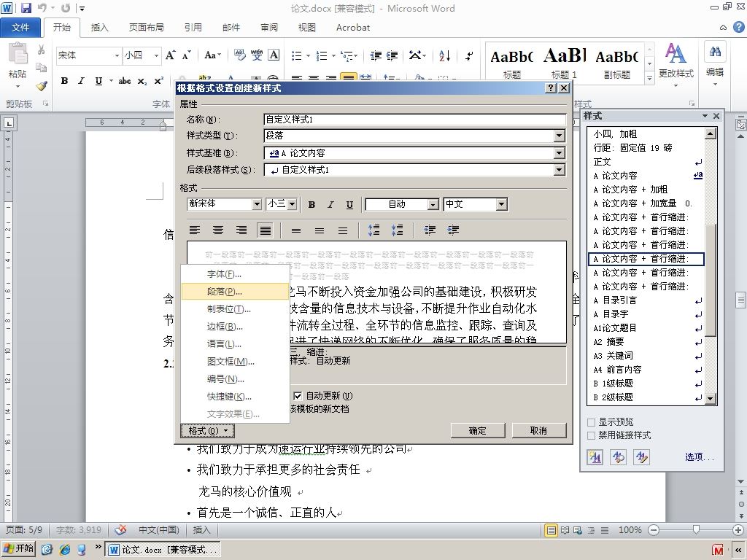Enable the 显示预览 checkbox
This screenshot has height=560, width=747.
pyautogui.click(x=591, y=422)
